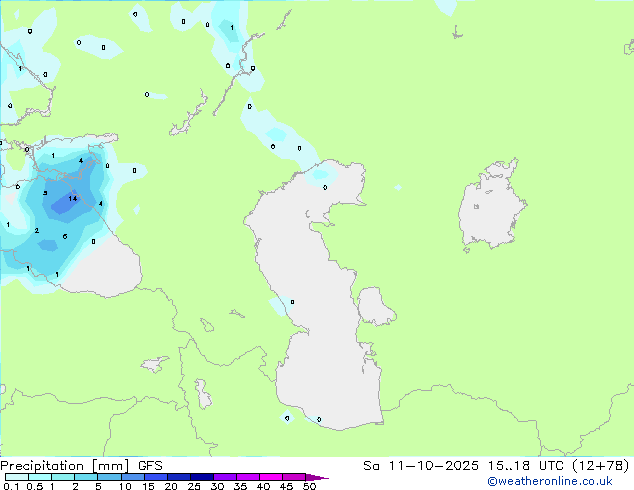Click the 40–45 mm magenta legend swatch
Screen dimensions: 634x490
coord(271,477)
